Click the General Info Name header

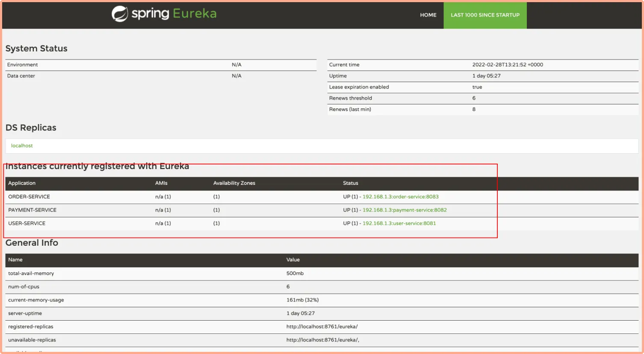[15, 259]
